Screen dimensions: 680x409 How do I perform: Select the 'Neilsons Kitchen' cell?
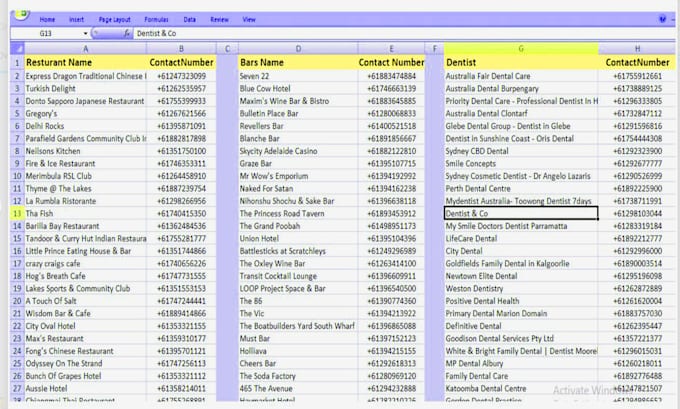coord(85,151)
